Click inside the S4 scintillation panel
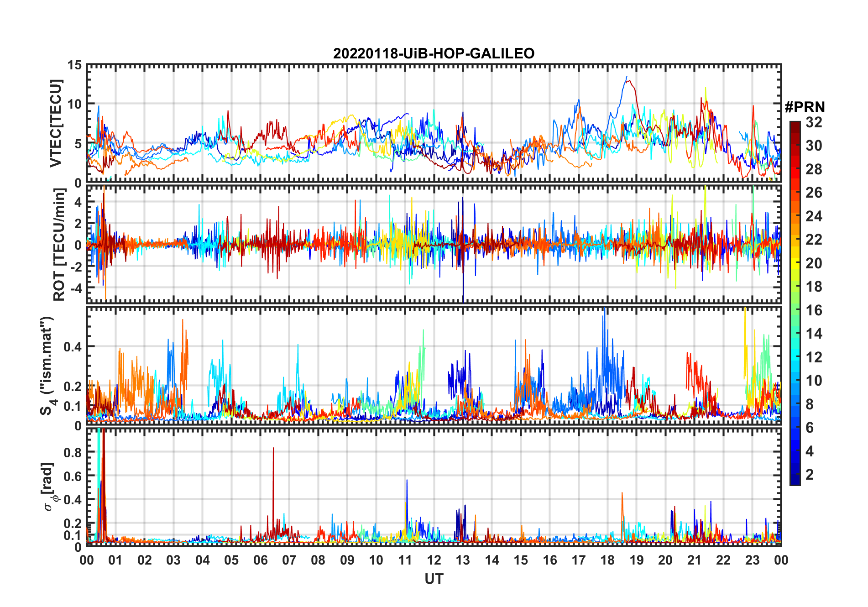 (434, 366)
